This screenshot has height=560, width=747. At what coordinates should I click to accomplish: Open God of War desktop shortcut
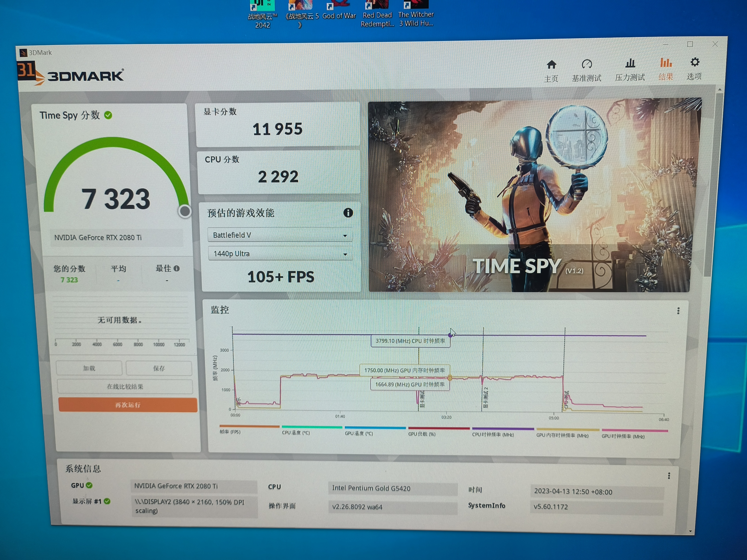[339, 10]
